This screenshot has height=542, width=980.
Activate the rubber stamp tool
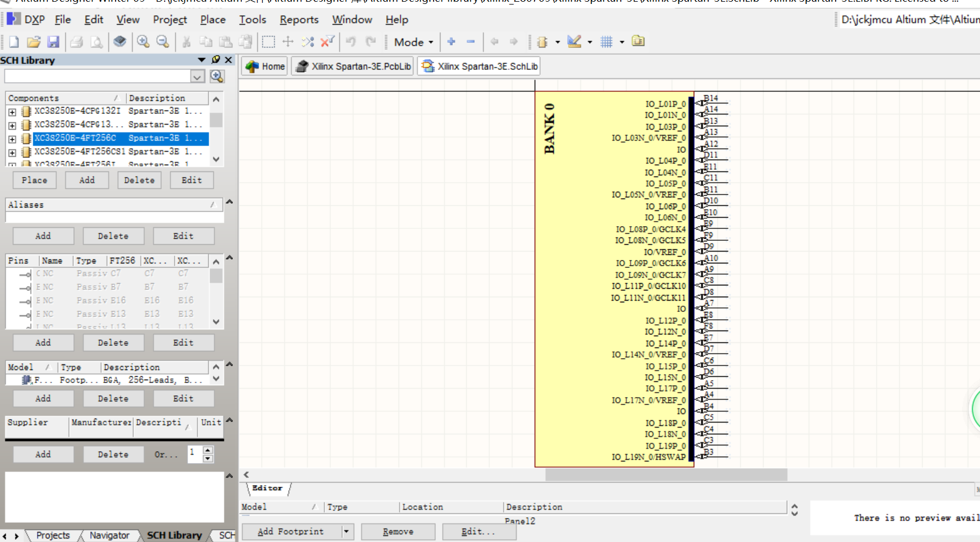point(246,42)
